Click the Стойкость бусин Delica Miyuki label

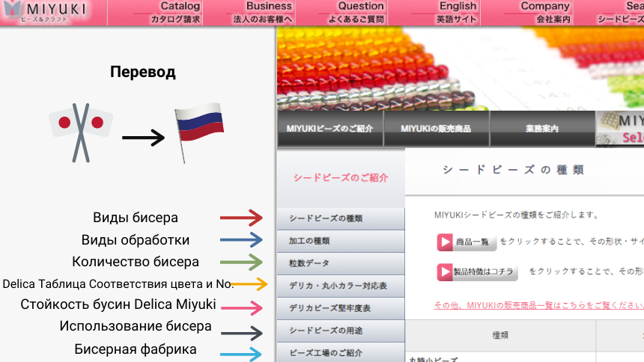(118, 304)
